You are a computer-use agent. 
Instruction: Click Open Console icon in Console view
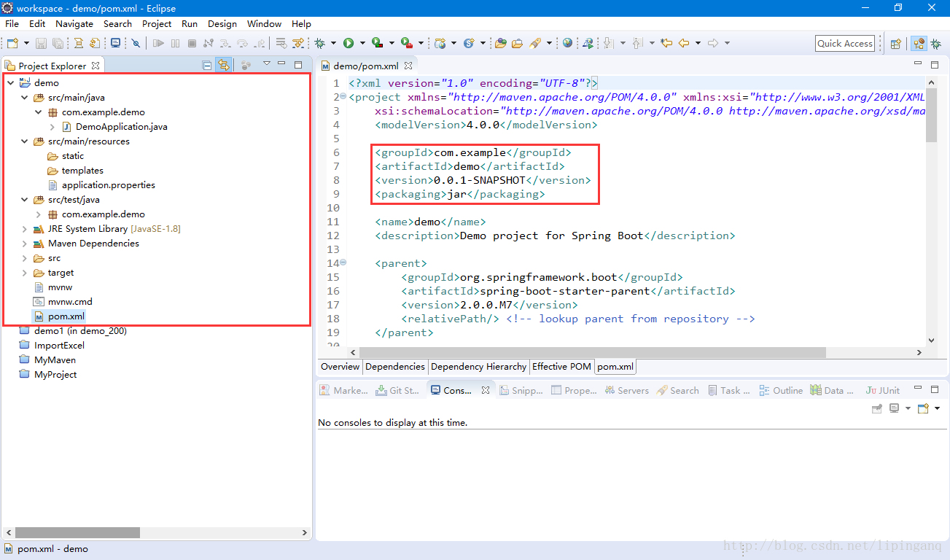[x=922, y=408]
